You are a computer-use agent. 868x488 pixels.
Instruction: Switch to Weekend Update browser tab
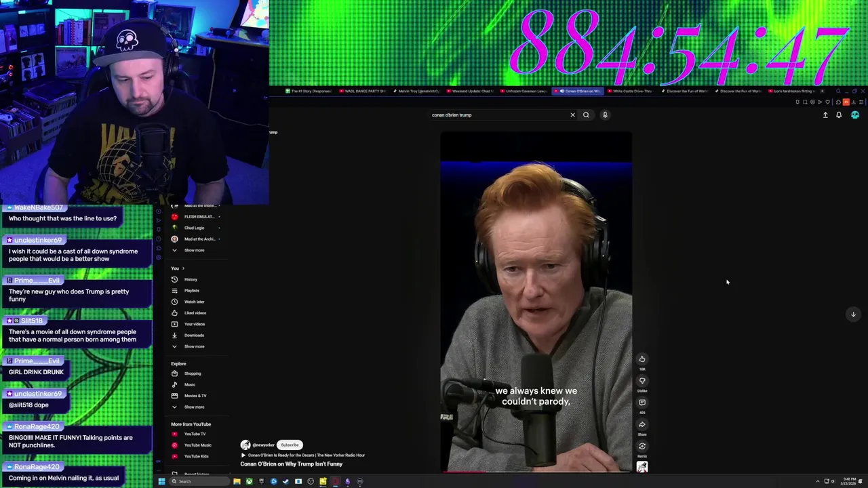469,91
